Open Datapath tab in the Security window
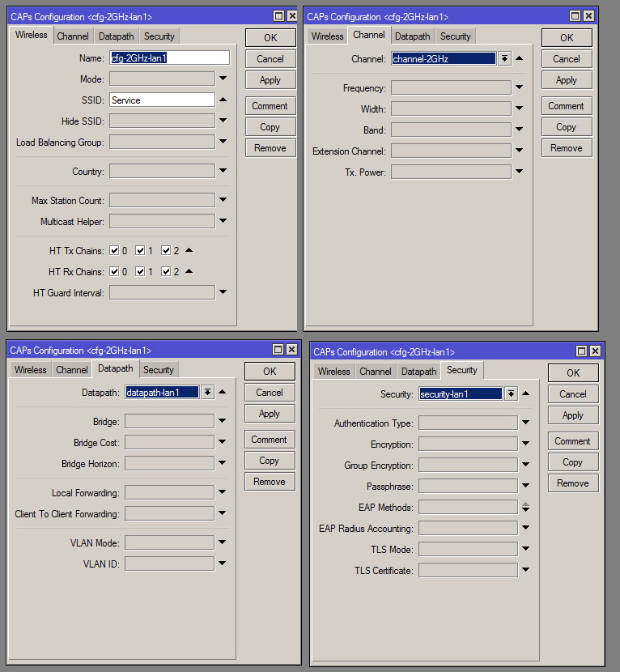This screenshot has height=672, width=620. tap(418, 371)
